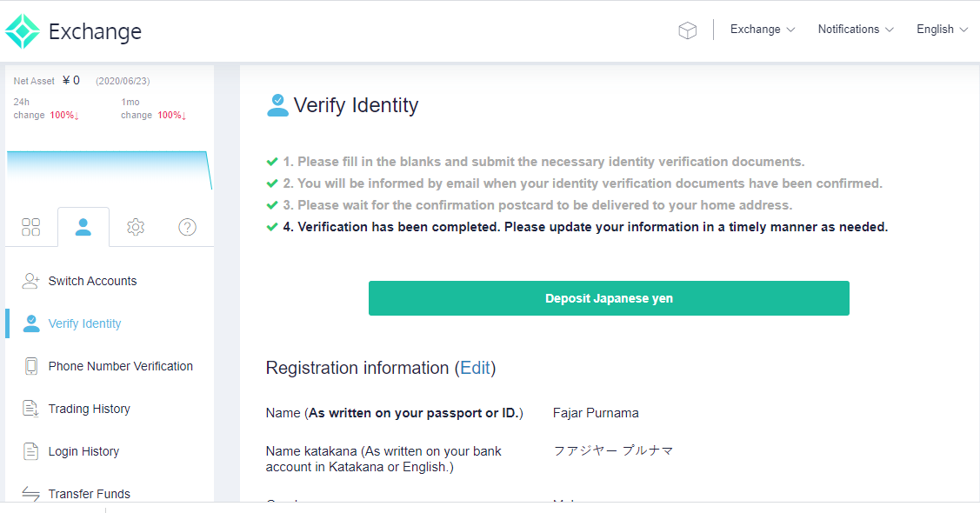The image size is (980, 513).
Task: Open the help question mark tab
Action: pos(188,227)
